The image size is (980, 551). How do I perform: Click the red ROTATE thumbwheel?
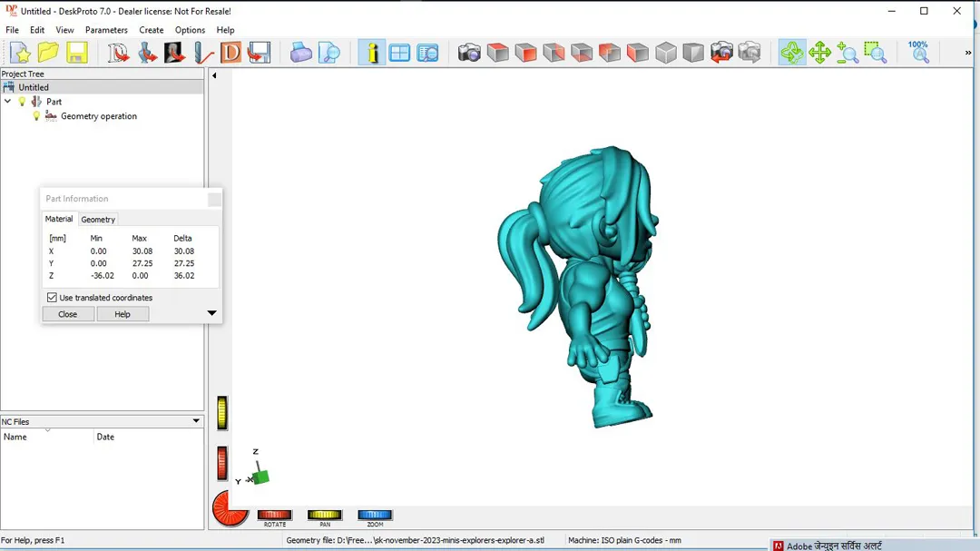point(274,515)
